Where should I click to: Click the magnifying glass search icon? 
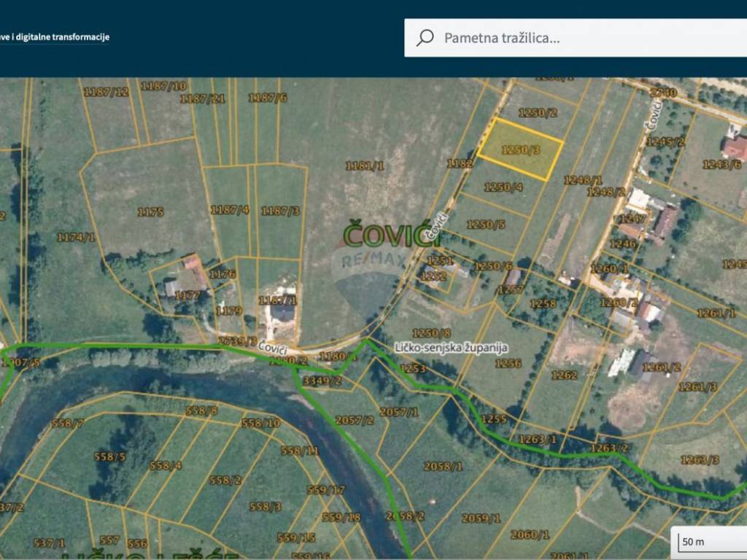pyautogui.click(x=425, y=38)
